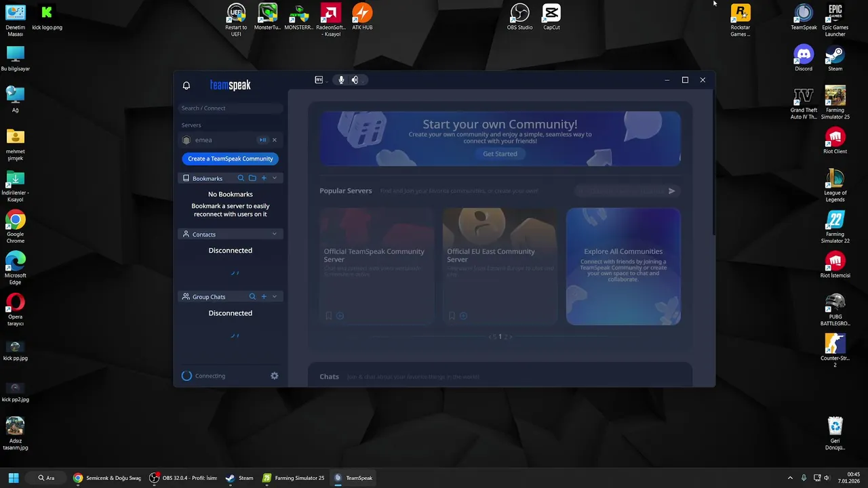Open Counter-Strike 2 desktop shortcut

[x=835, y=351]
